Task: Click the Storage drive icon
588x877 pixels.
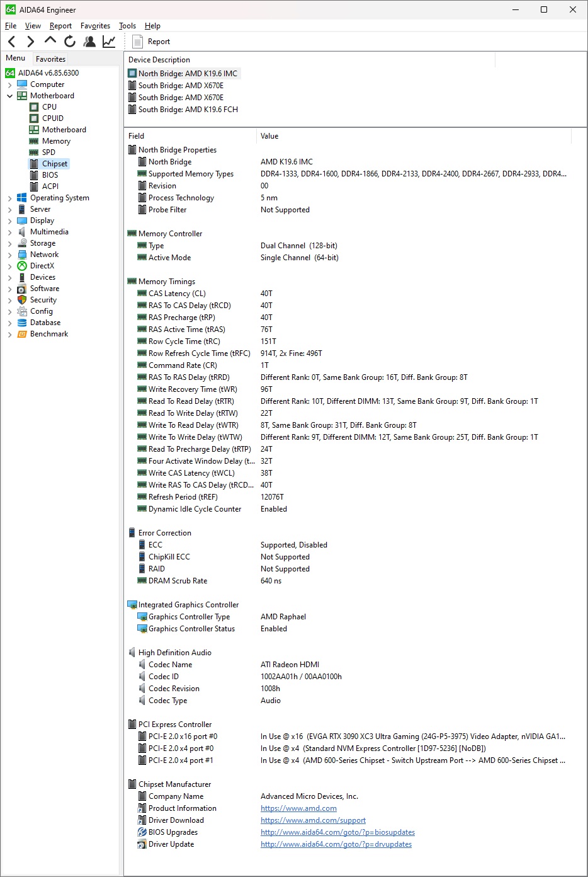Action: (22, 243)
